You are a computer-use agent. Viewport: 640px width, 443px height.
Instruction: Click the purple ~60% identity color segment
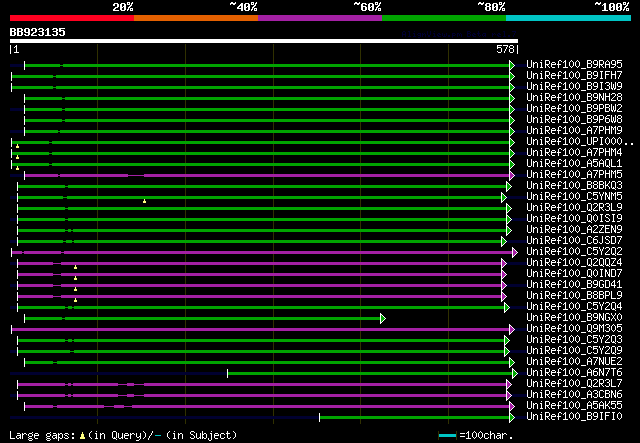(320, 18)
